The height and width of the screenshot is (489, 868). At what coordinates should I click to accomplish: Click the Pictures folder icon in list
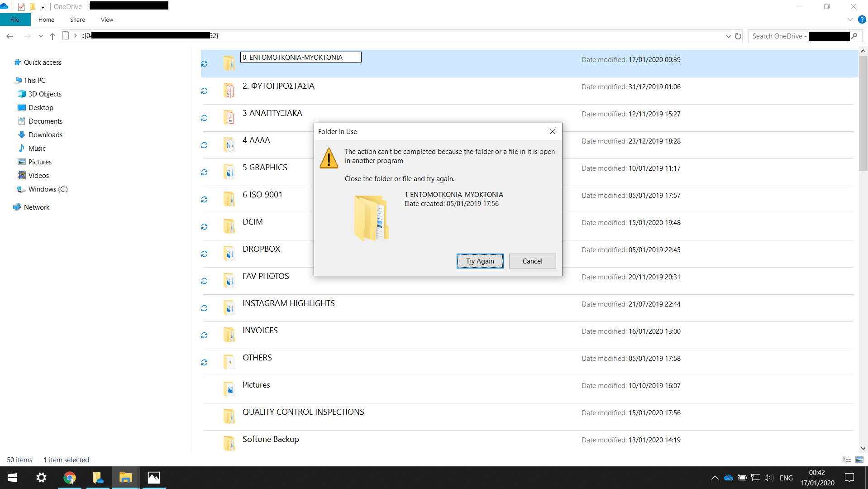229,389
